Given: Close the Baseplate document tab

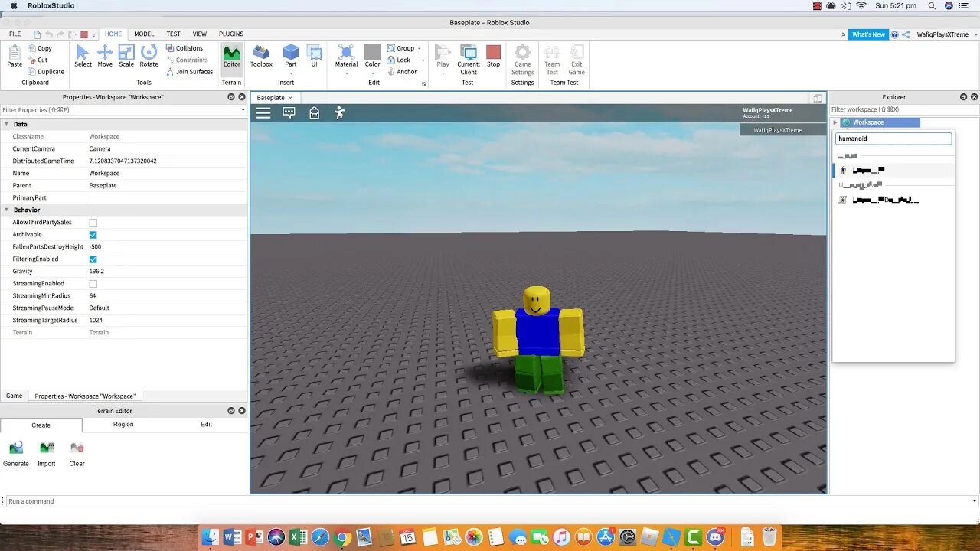Looking at the screenshot, I should point(290,98).
